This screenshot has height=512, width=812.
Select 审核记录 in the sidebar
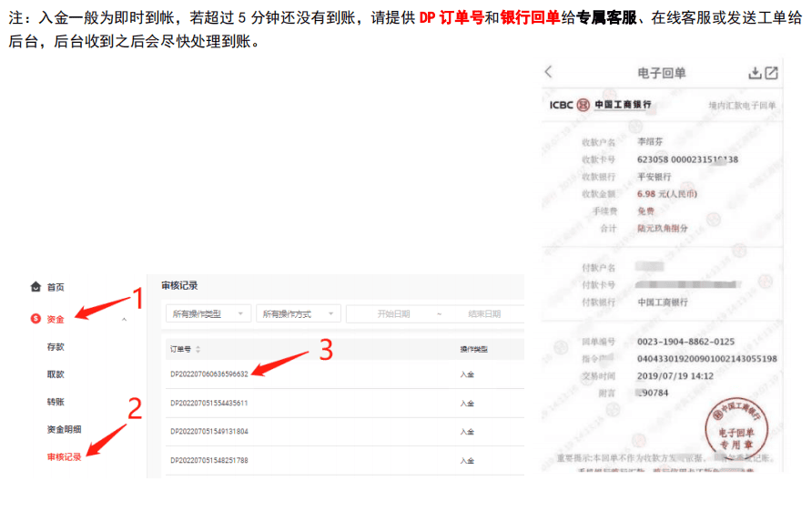(64, 456)
